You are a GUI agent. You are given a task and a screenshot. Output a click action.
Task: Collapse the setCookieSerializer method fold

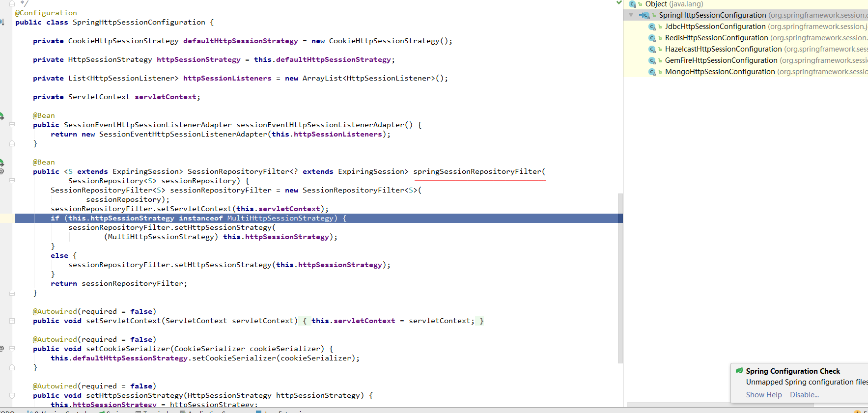(x=12, y=349)
